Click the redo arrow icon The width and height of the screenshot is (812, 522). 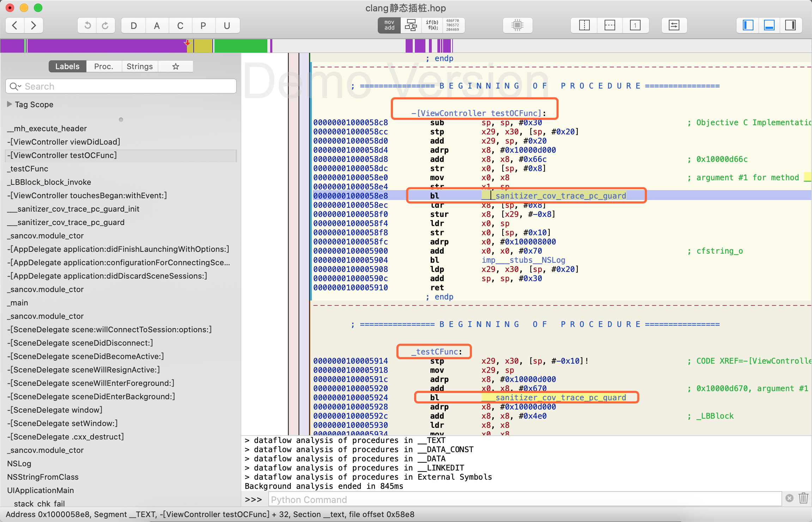pyautogui.click(x=105, y=25)
